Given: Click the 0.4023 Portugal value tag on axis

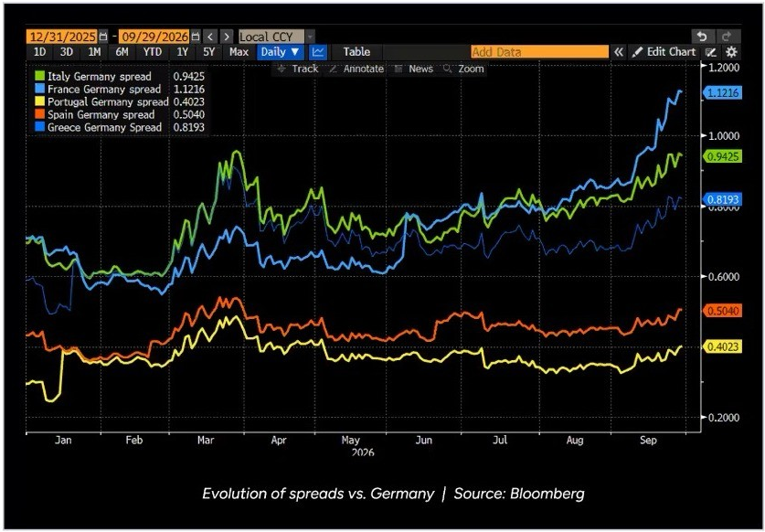Looking at the screenshot, I should [x=721, y=347].
